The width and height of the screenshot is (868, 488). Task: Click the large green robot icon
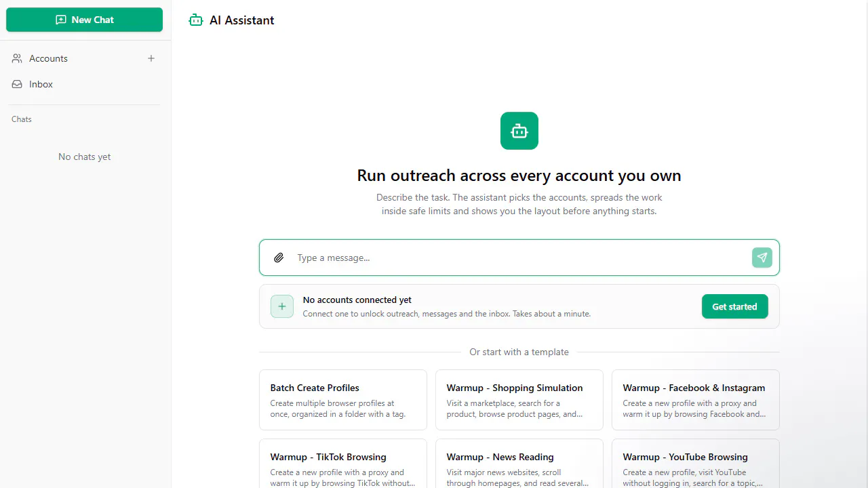coord(519,131)
